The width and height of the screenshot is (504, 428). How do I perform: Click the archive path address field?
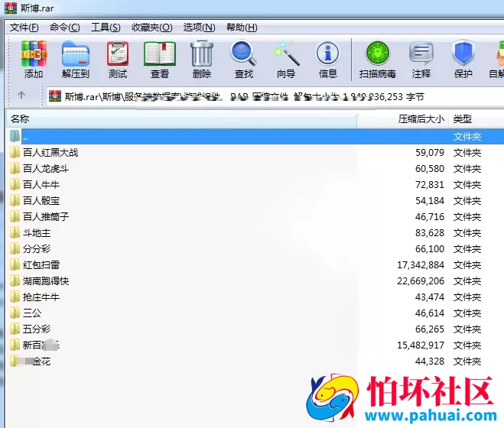pos(276,96)
